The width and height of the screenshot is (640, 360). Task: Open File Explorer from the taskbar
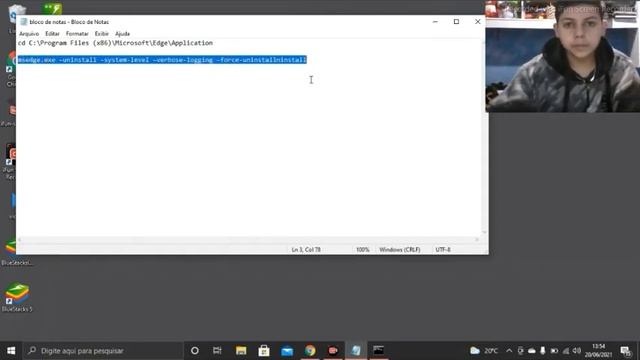pyautogui.click(x=241, y=351)
